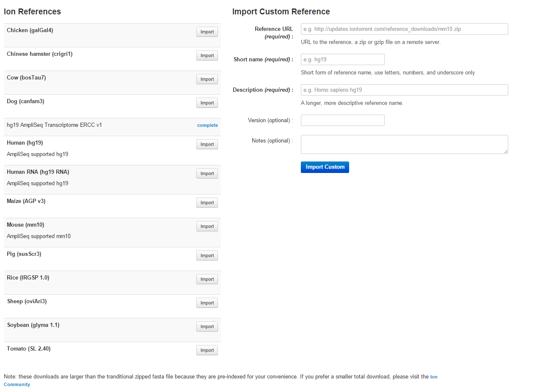Screen dimensions: 537x392
Task: Select the Soybean (glyma 1.1) row title
Action: pyautogui.click(x=33, y=325)
